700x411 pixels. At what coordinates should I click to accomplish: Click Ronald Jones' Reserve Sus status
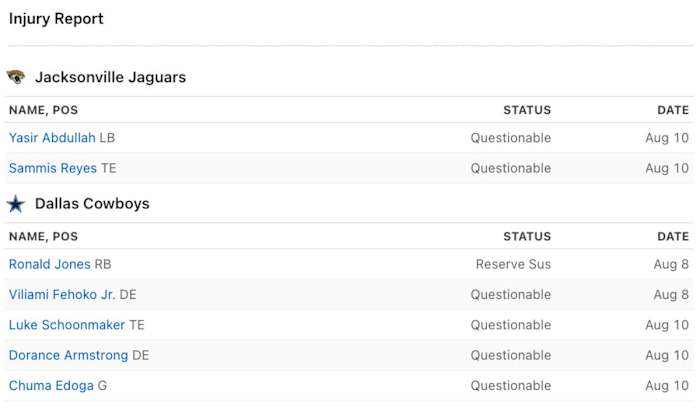click(x=513, y=265)
